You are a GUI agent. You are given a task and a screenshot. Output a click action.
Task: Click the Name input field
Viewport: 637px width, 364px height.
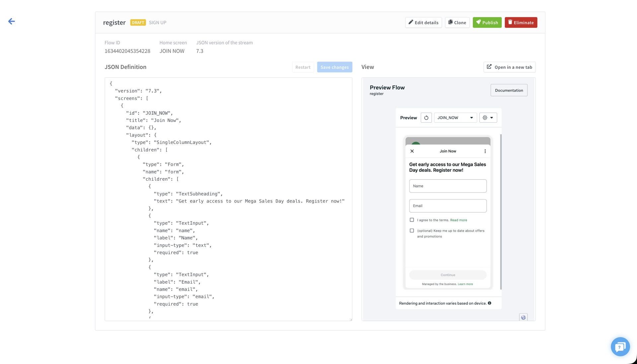[x=448, y=186]
